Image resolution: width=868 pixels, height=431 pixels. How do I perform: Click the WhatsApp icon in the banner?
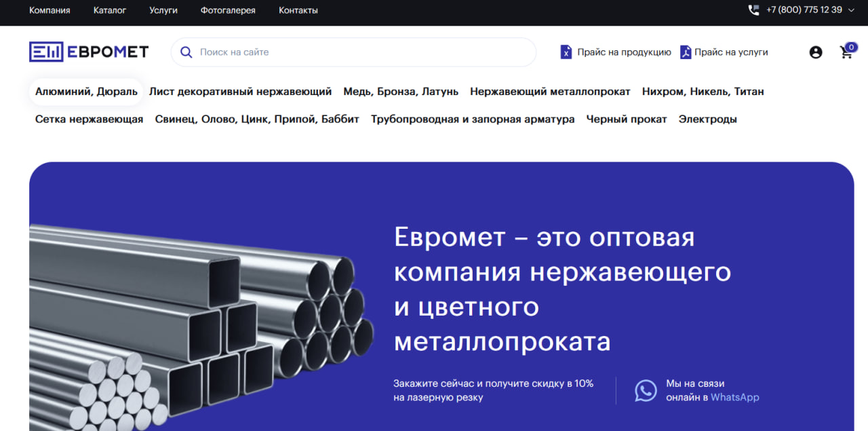[646, 390]
